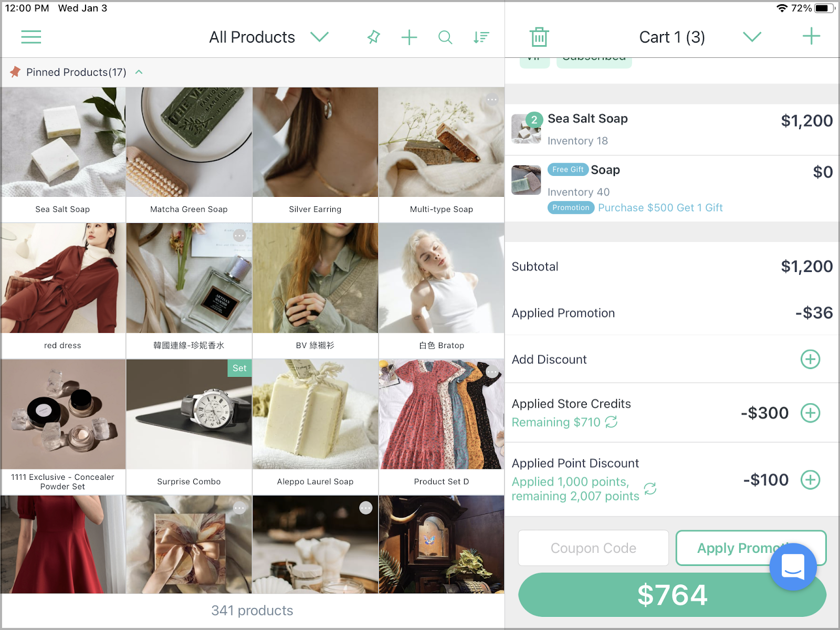
Task: Tap the Free Gift tag badge
Action: (568, 170)
